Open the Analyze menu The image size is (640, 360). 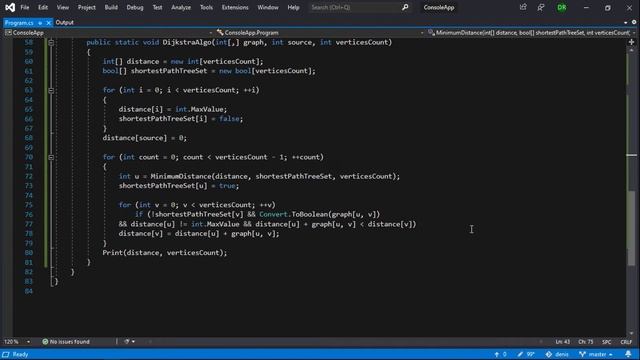(x=181, y=7)
